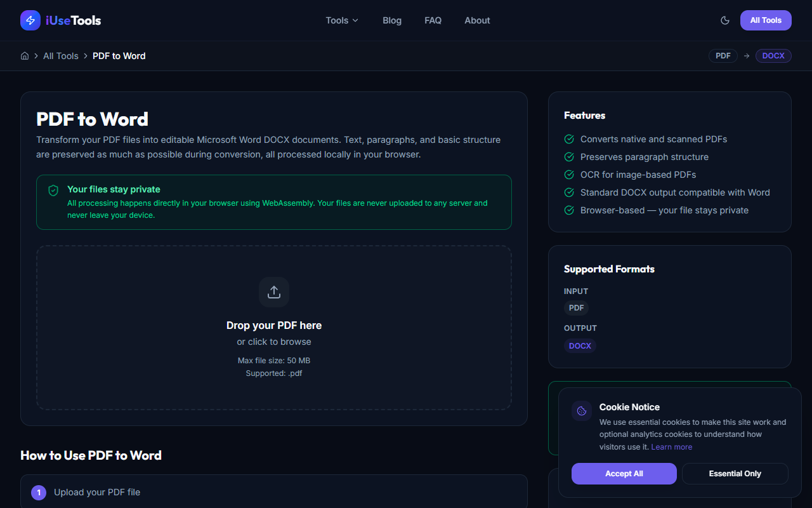Click the purple DOCX format badge
The image size is (812, 508).
580,345
